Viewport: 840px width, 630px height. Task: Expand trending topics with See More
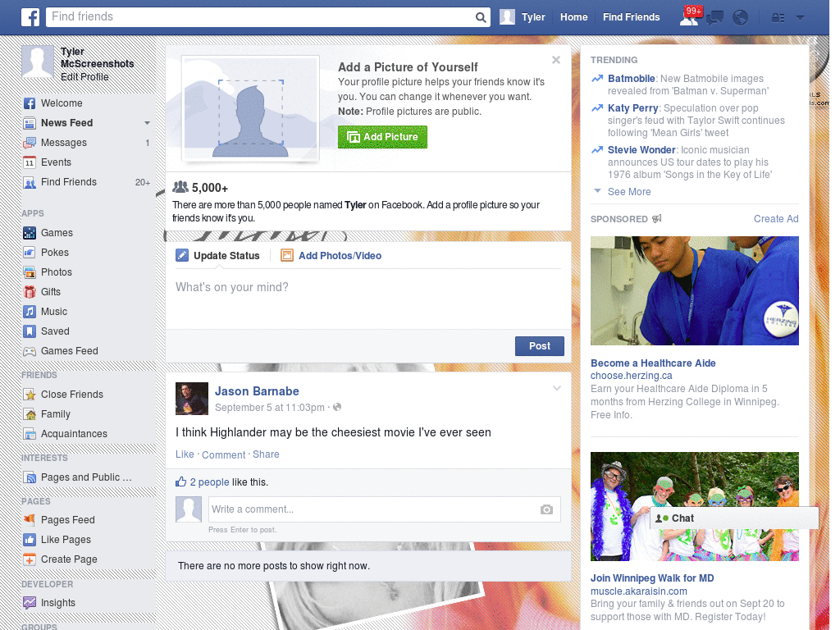pos(629,192)
